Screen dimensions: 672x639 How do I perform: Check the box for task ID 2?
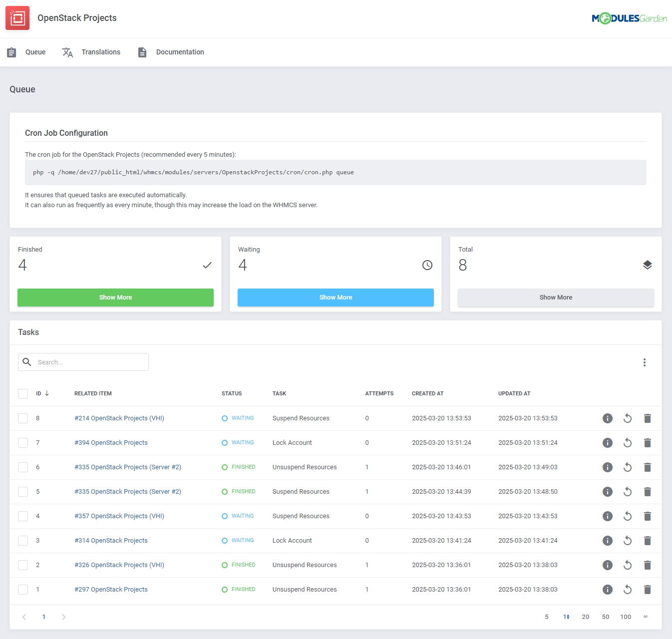click(x=23, y=565)
